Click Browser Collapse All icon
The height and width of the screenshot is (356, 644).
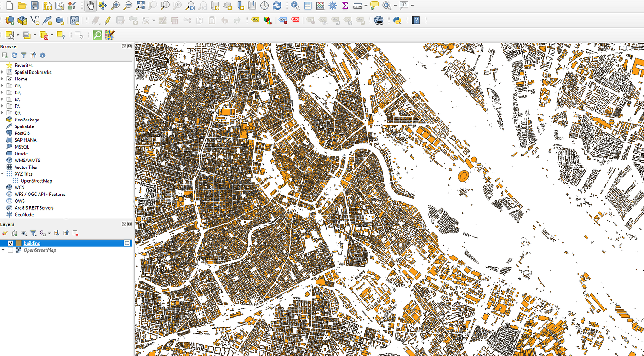33,55
